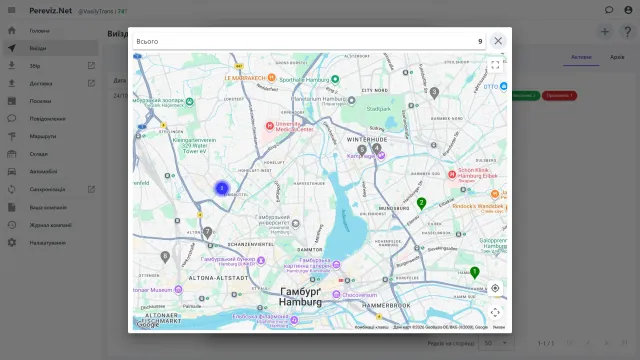640x360 pixels.
Task: Open external link next to Синхронізація
Action: point(91,189)
